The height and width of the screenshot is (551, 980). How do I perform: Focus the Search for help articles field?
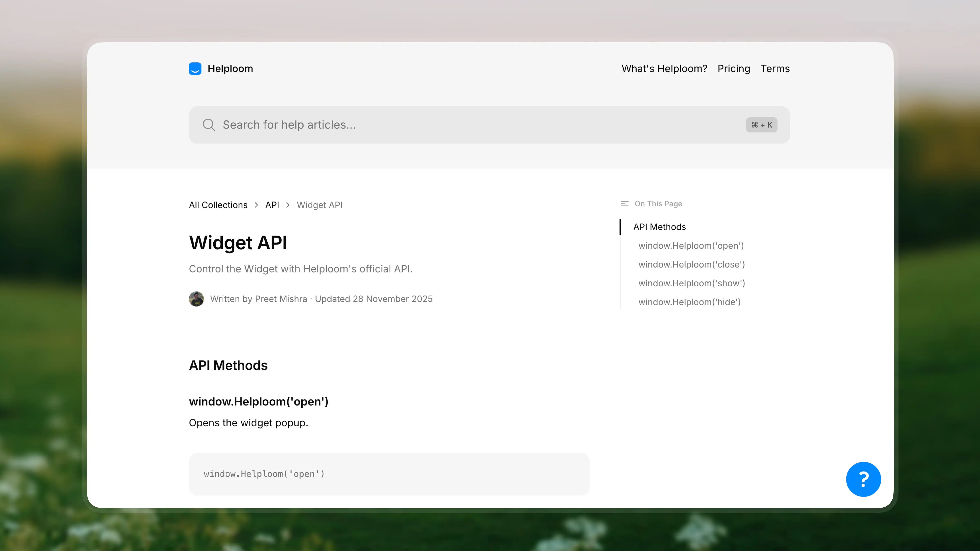coord(457,125)
